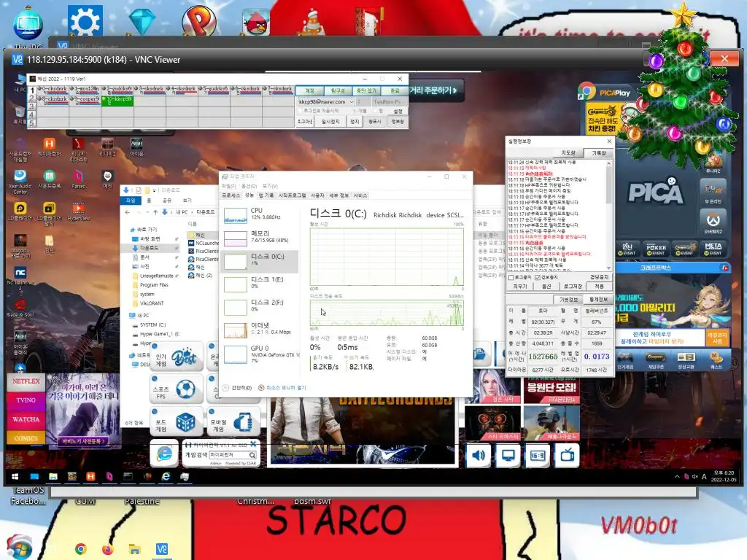Screen dimensions: 747x560
Task: Open the blue diamond desktop icon
Action: point(142,21)
